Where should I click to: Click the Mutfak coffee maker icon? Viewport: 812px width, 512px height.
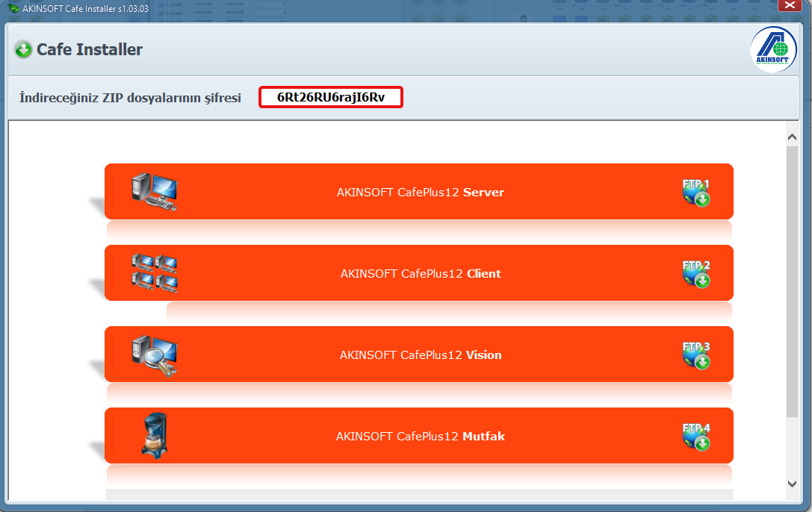pos(155,436)
